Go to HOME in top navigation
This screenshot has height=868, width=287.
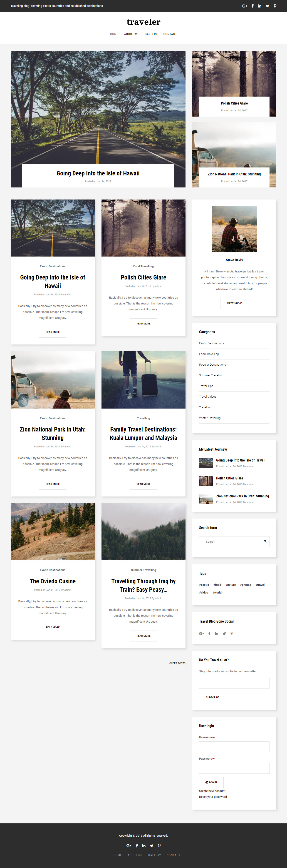(x=114, y=34)
